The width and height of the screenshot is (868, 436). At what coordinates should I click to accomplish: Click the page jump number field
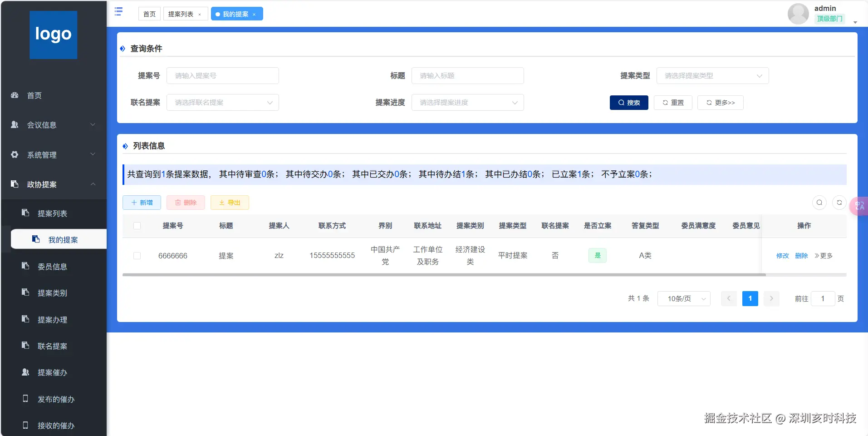[x=823, y=298]
